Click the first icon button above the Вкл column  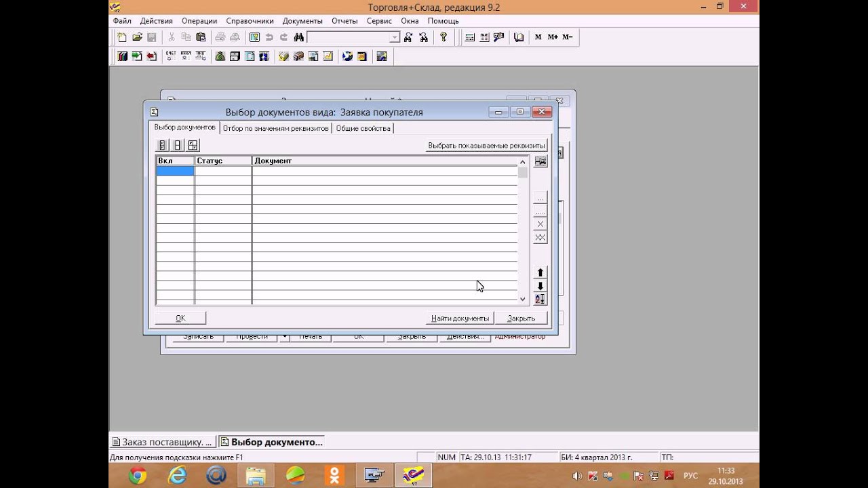162,145
